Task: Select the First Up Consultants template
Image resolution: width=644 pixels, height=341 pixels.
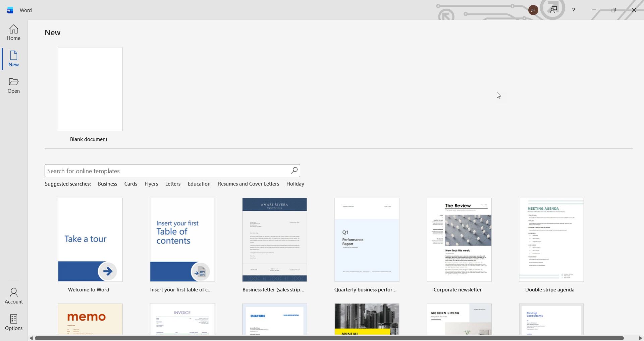Action: click(x=551, y=319)
